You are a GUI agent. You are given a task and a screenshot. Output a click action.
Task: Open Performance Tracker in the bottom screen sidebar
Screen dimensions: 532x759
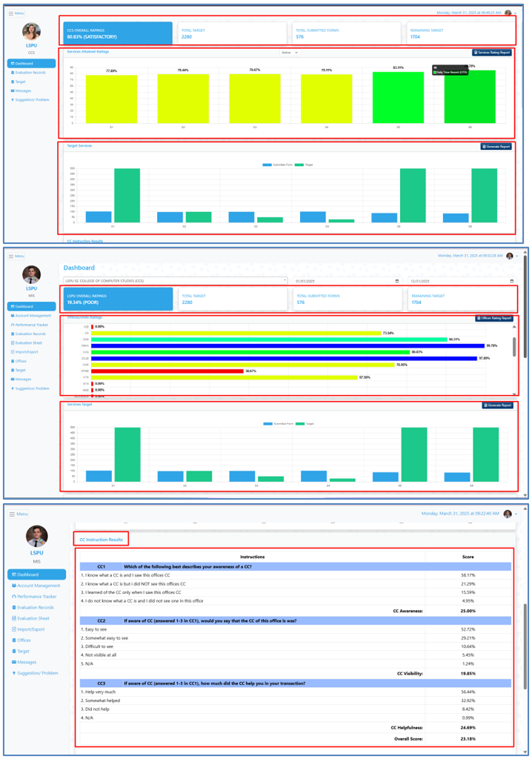pos(36,596)
